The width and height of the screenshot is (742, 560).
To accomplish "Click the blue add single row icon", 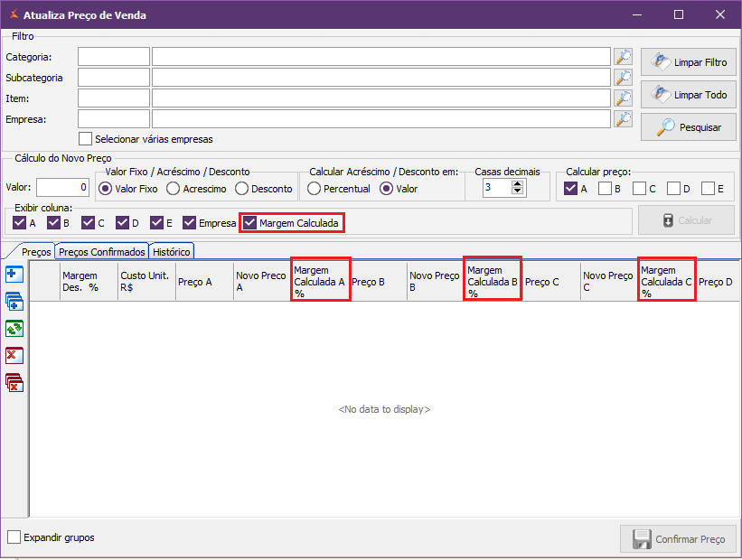I will [14, 275].
